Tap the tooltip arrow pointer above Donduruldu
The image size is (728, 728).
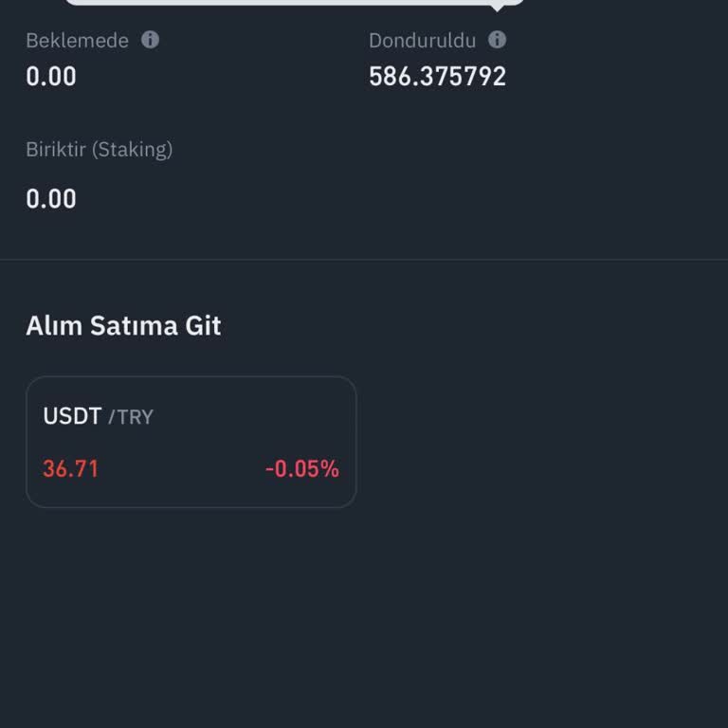pyautogui.click(x=497, y=9)
